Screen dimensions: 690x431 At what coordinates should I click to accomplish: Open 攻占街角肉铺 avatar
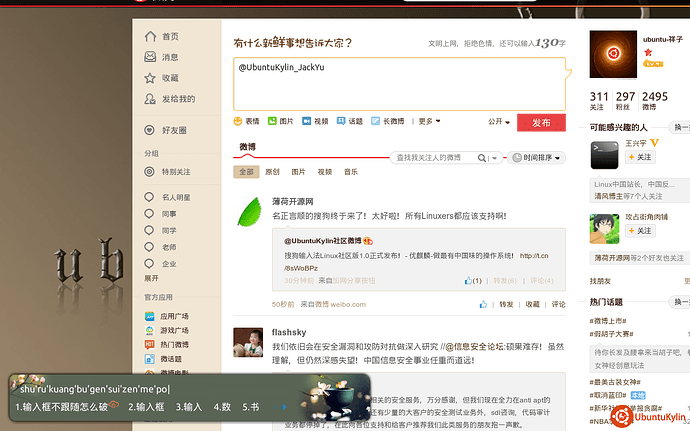tap(604, 229)
